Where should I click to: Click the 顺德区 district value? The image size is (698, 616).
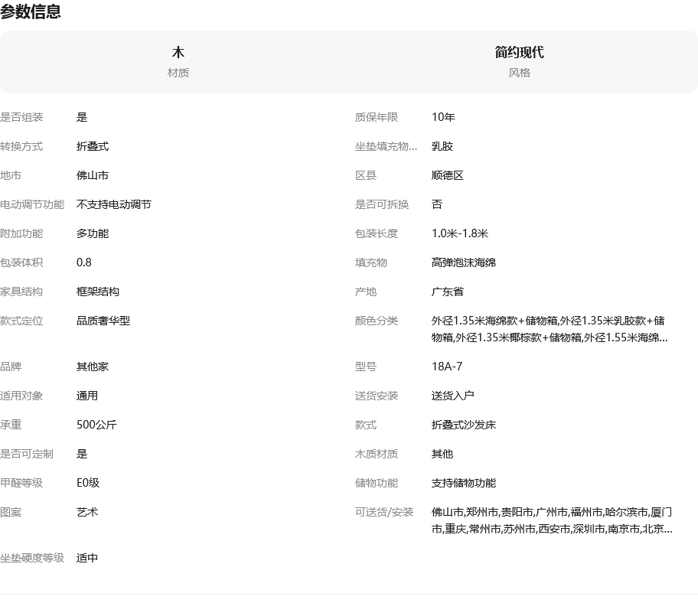tap(448, 175)
